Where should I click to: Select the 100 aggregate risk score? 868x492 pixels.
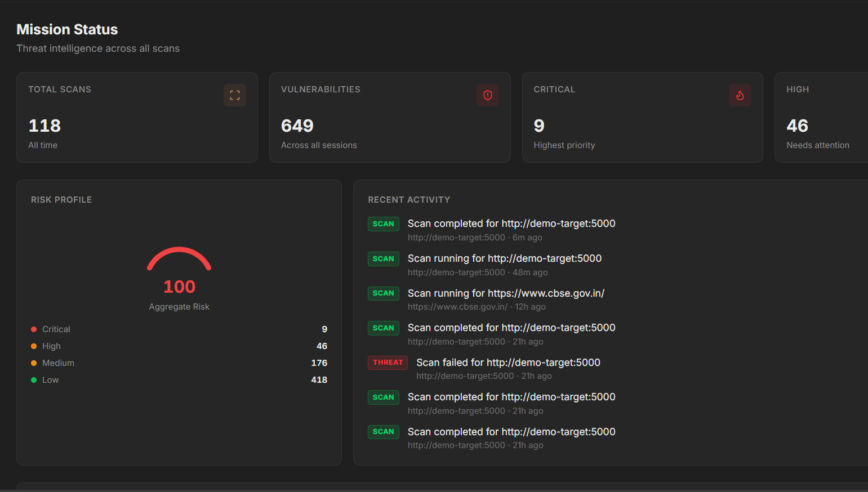click(179, 287)
